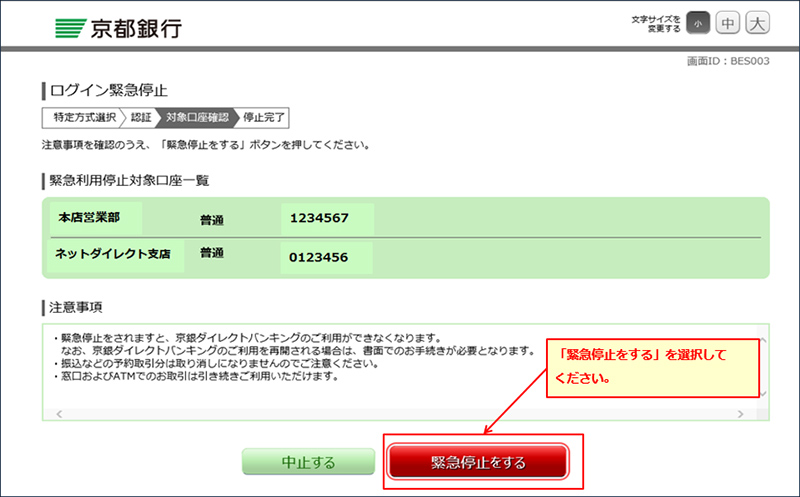Click the 緊急利用停止対象口座一覧 heading

(129, 181)
